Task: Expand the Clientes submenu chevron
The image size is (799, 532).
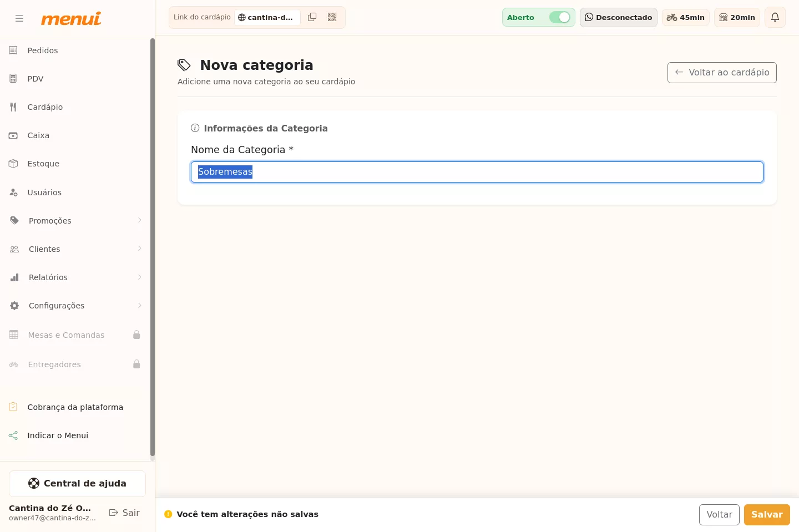Action: click(x=140, y=249)
